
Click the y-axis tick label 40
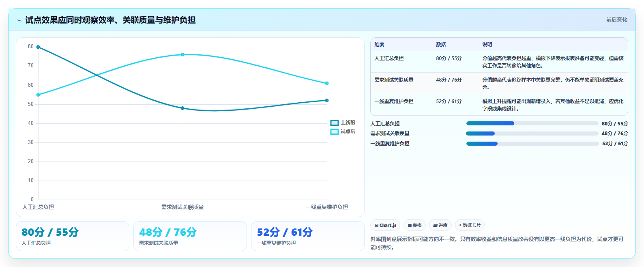pyautogui.click(x=31, y=123)
